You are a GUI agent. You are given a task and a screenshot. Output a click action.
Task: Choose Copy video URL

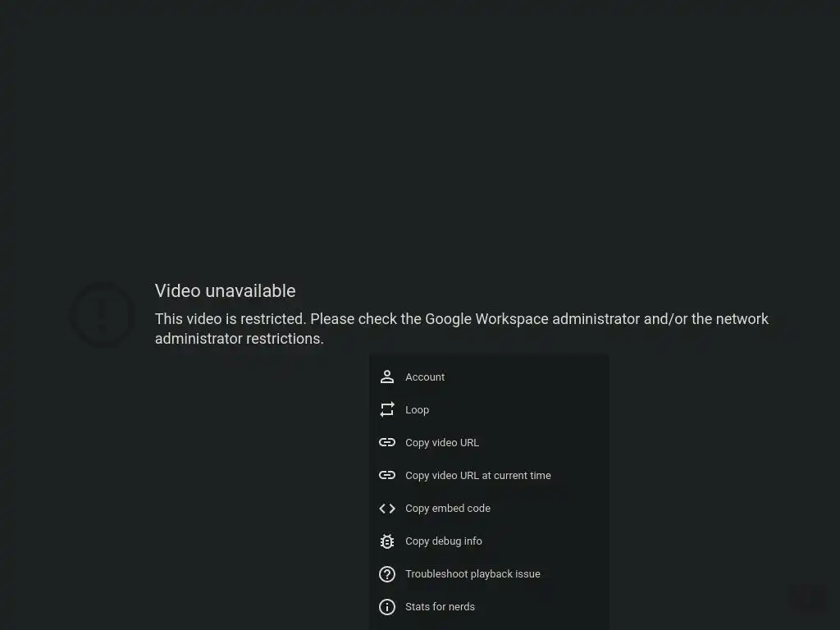pyautogui.click(x=489, y=442)
